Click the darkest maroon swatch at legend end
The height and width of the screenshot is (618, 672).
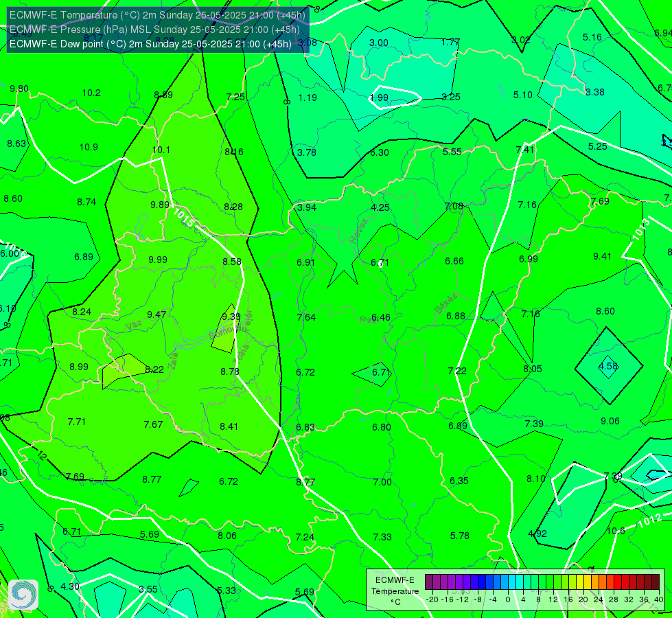pos(656,582)
